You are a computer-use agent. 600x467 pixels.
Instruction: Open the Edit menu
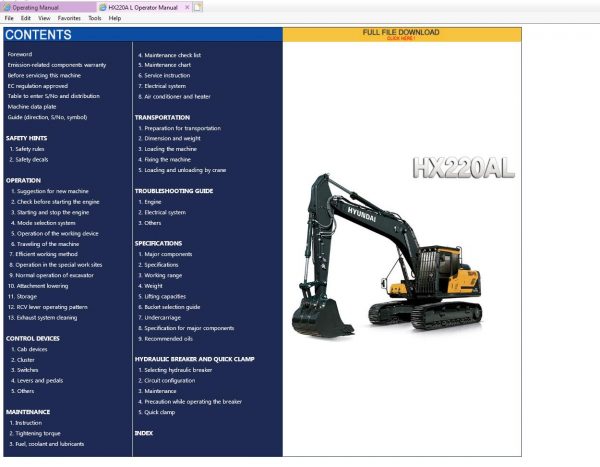point(26,18)
